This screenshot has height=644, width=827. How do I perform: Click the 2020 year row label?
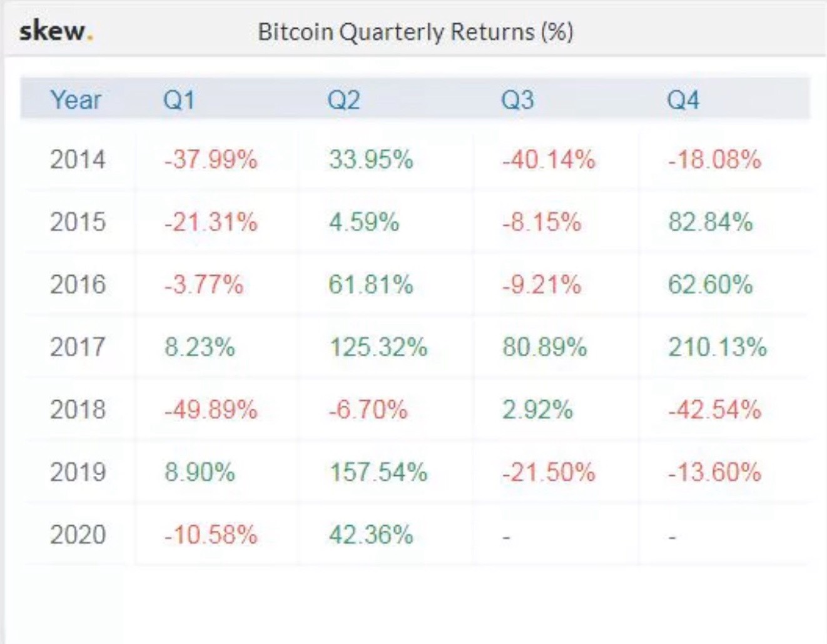tap(78, 535)
